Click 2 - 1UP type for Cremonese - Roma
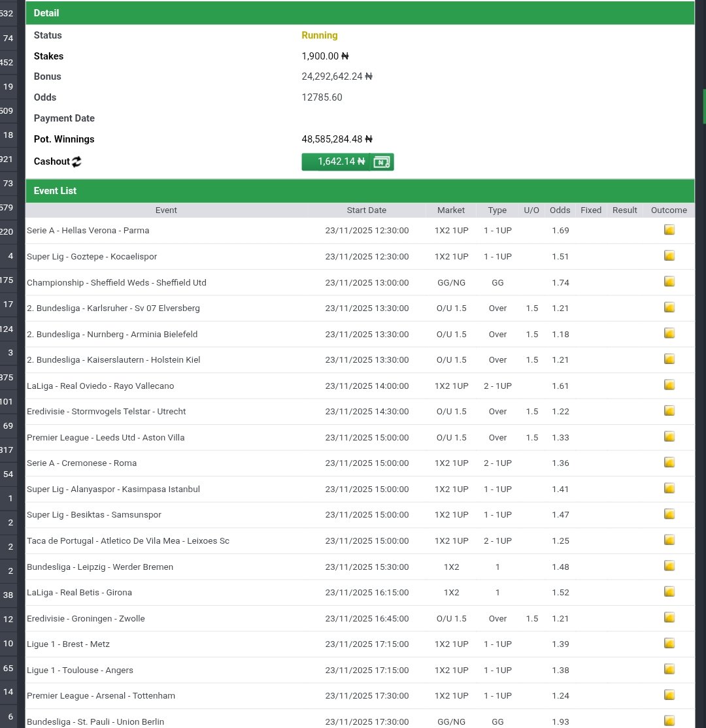The image size is (706, 728). (x=497, y=463)
